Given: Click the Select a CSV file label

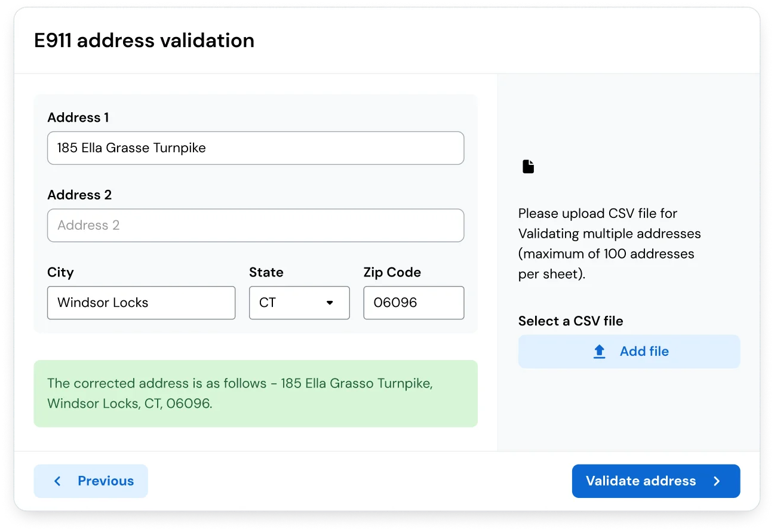Looking at the screenshot, I should pyautogui.click(x=570, y=321).
